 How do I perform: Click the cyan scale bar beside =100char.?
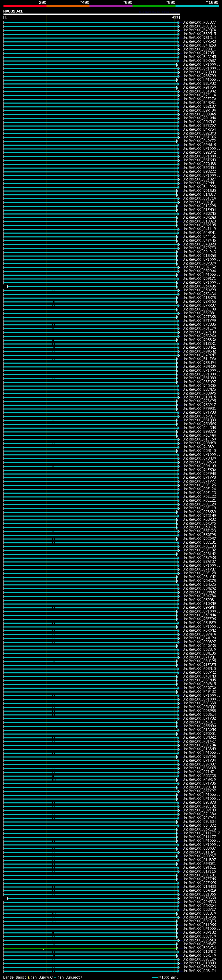tap(155, 977)
